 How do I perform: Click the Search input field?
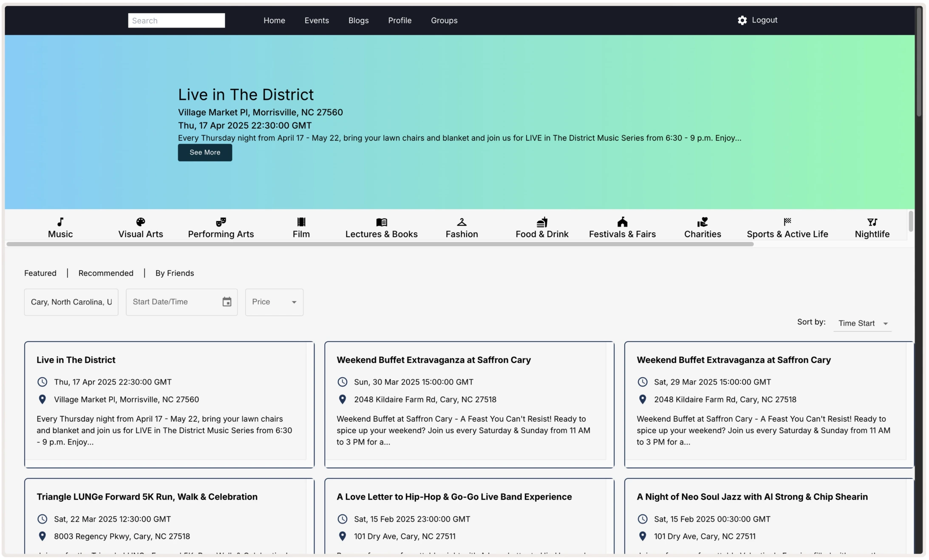click(x=176, y=20)
